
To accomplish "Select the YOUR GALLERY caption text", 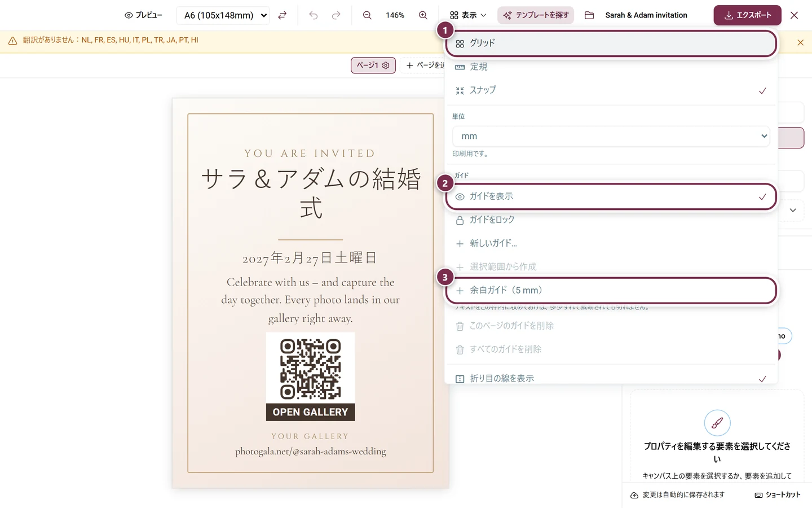I will click(310, 436).
